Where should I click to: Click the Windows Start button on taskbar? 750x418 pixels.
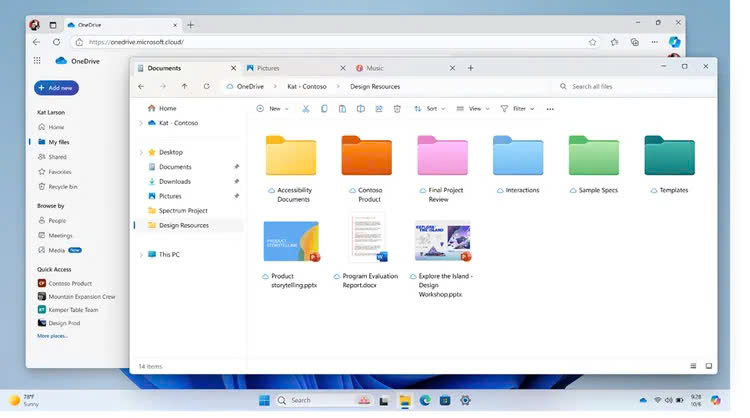264,401
